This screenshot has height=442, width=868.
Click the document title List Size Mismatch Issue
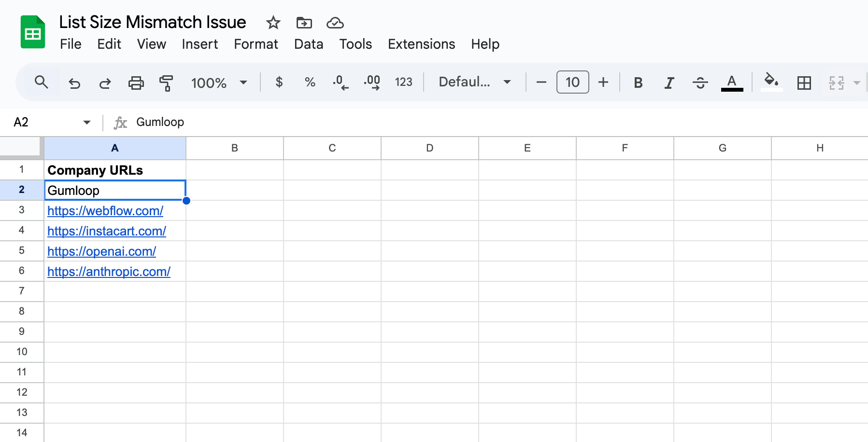tap(153, 22)
